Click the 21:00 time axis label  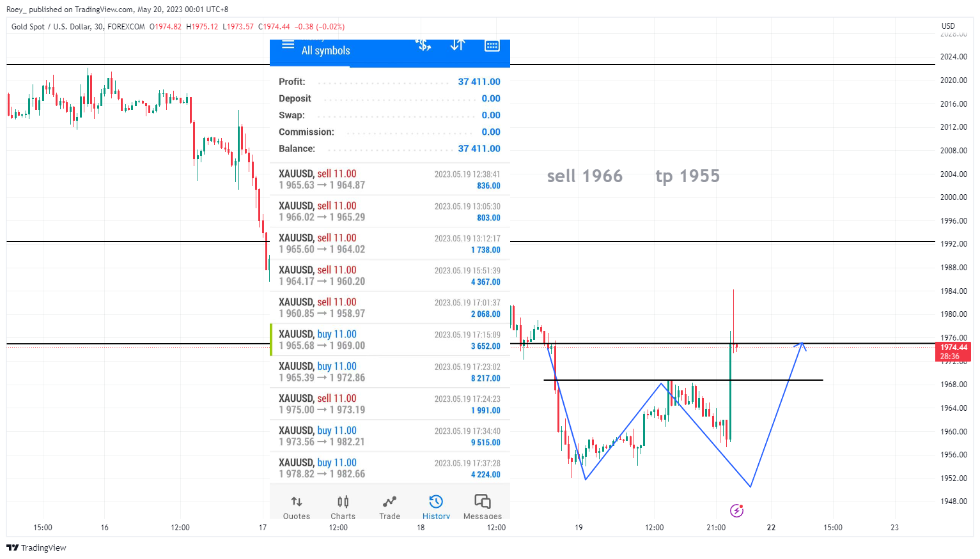coord(716,528)
